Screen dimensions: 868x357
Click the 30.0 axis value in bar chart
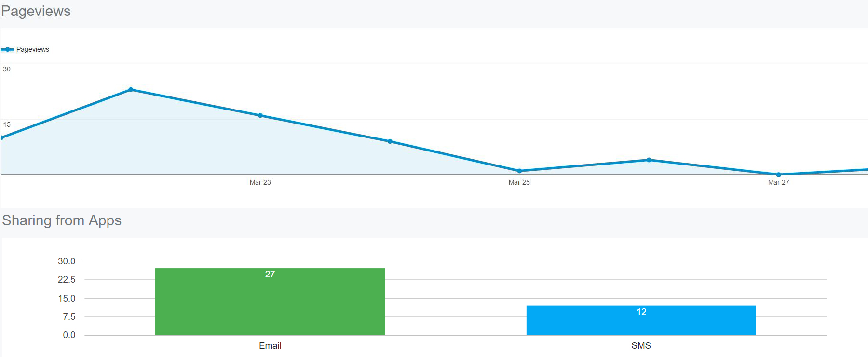coord(67,261)
